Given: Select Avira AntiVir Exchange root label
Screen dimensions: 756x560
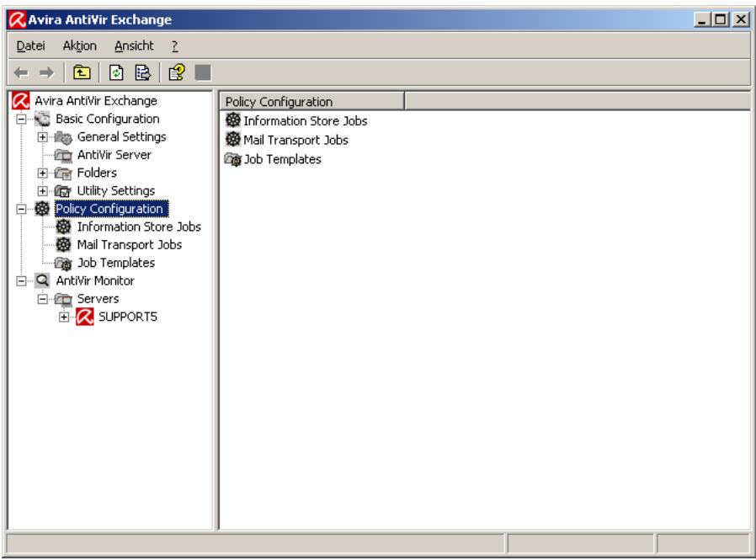Looking at the screenshot, I should (96, 101).
